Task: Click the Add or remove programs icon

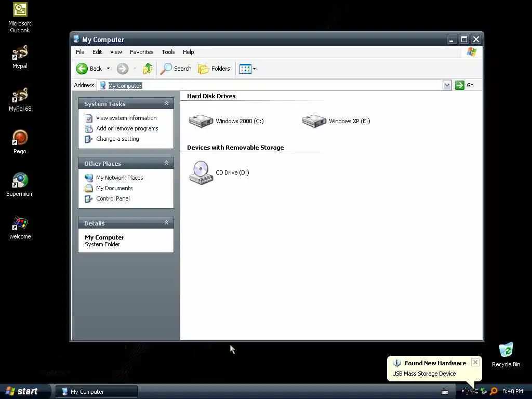Action: (x=88, y=129)
